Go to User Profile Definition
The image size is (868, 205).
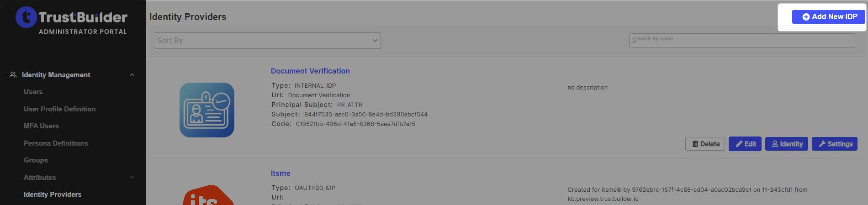pos(59,109)
